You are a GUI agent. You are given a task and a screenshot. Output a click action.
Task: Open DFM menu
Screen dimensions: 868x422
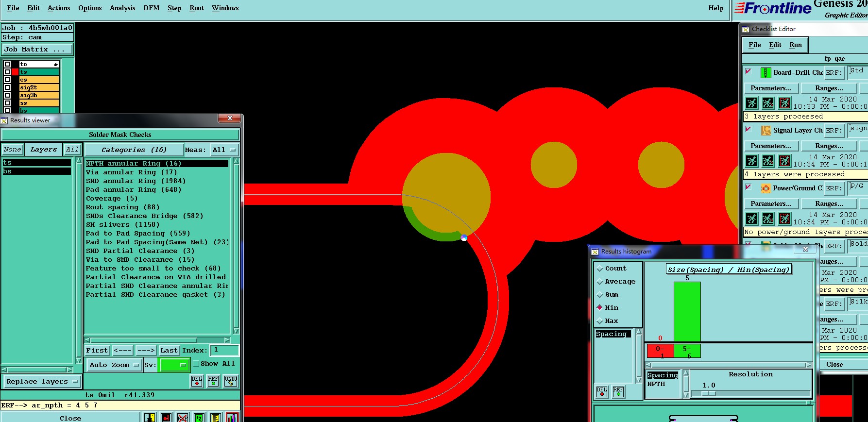152,8
